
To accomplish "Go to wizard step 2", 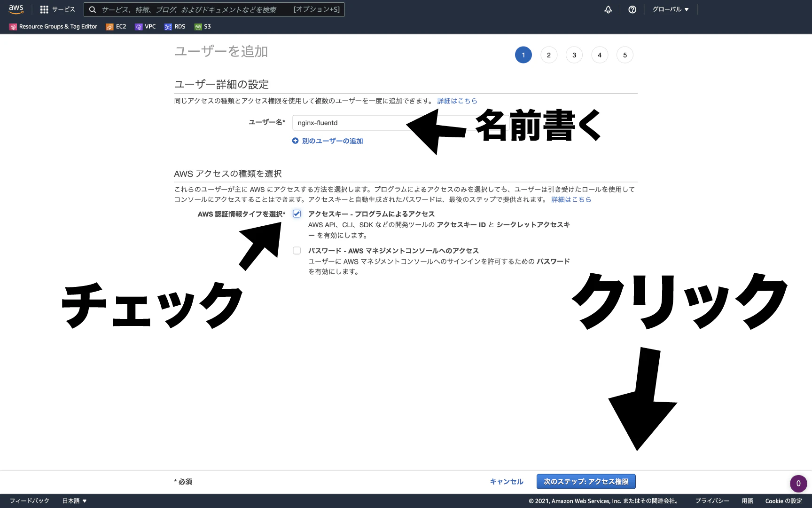I will tap(549, 55).
